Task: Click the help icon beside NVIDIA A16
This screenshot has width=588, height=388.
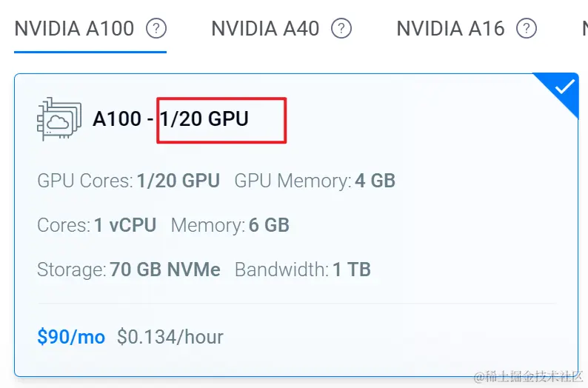Action: pyautogui.click(x=527, y=29)
